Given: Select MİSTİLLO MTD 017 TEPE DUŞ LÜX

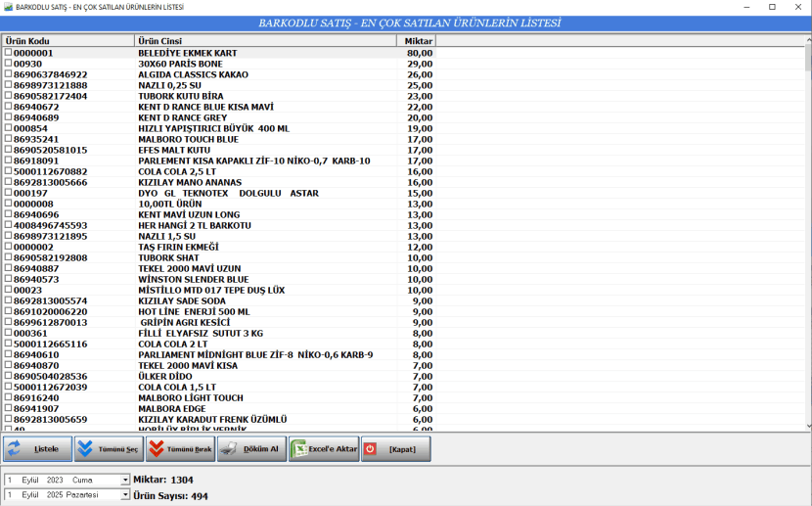Looking at the screenshot, I should click(218, 290).
